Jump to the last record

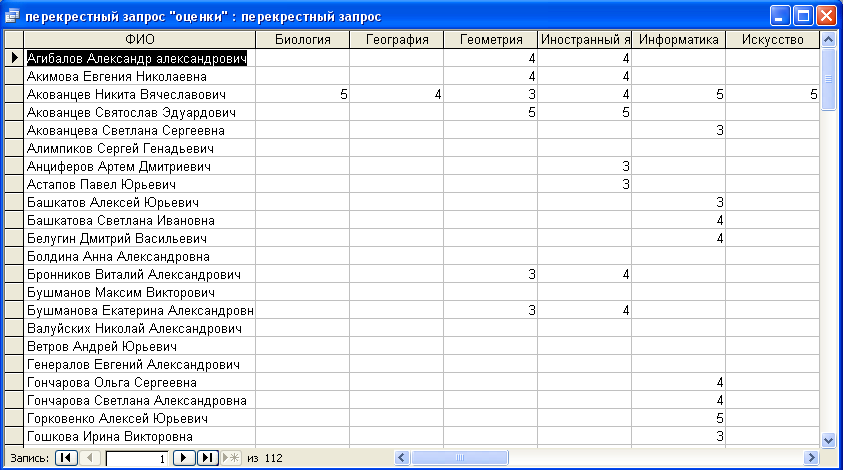tap(208, 458)
